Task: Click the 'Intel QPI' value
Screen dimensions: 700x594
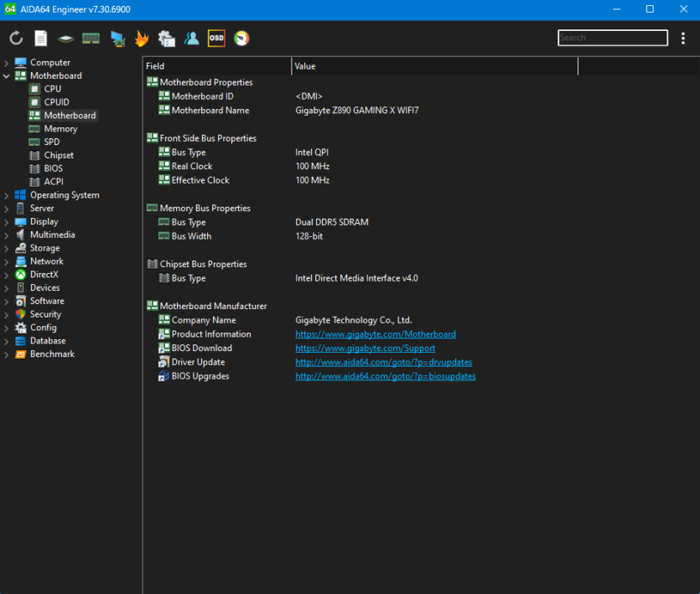Action: [x=312, y=152]
